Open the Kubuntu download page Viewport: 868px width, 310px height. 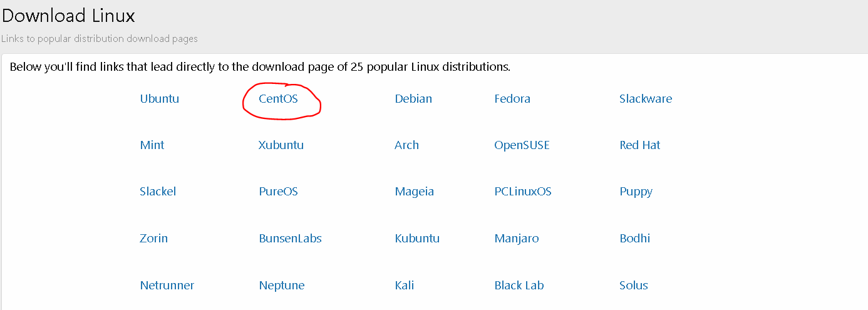(417, 238)
